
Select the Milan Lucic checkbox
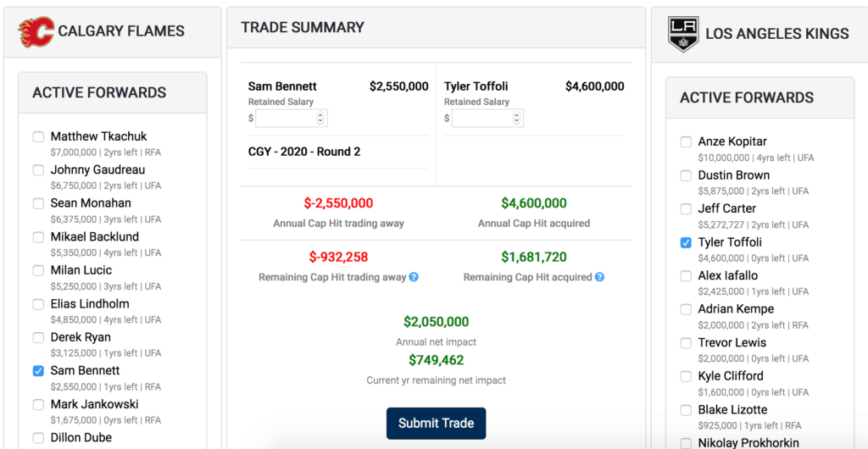click(x=38, y=271)
